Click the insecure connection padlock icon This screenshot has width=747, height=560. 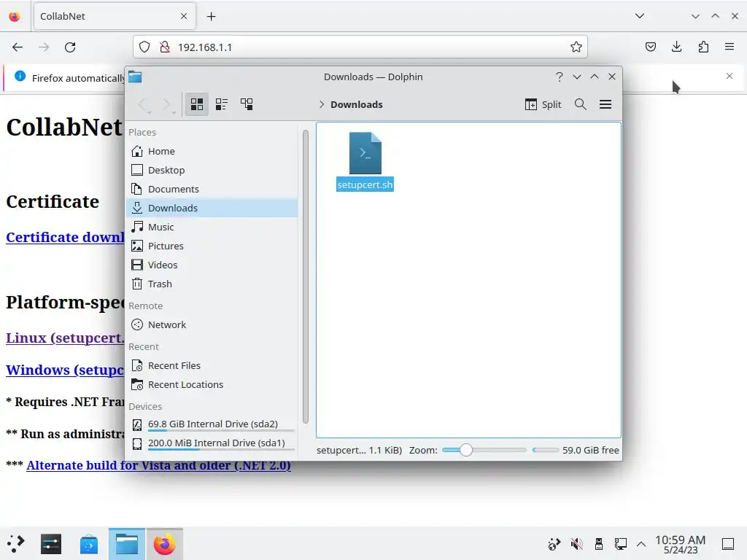[165, 47]
